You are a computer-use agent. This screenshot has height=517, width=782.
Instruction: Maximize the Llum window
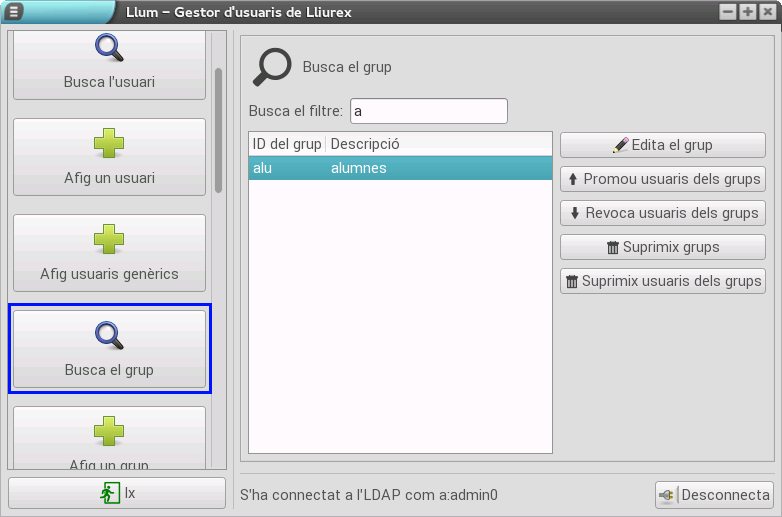tap(747, 12)
